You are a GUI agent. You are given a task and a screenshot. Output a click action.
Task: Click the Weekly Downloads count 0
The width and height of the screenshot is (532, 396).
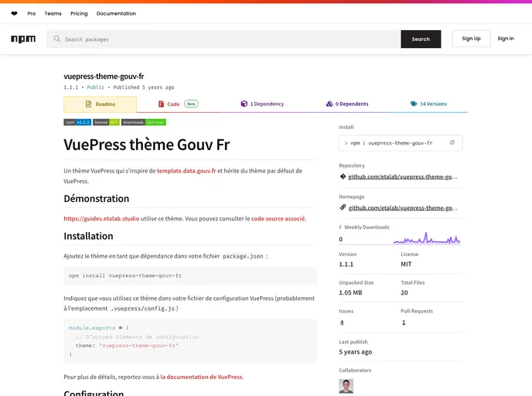[x=341, y=239]
